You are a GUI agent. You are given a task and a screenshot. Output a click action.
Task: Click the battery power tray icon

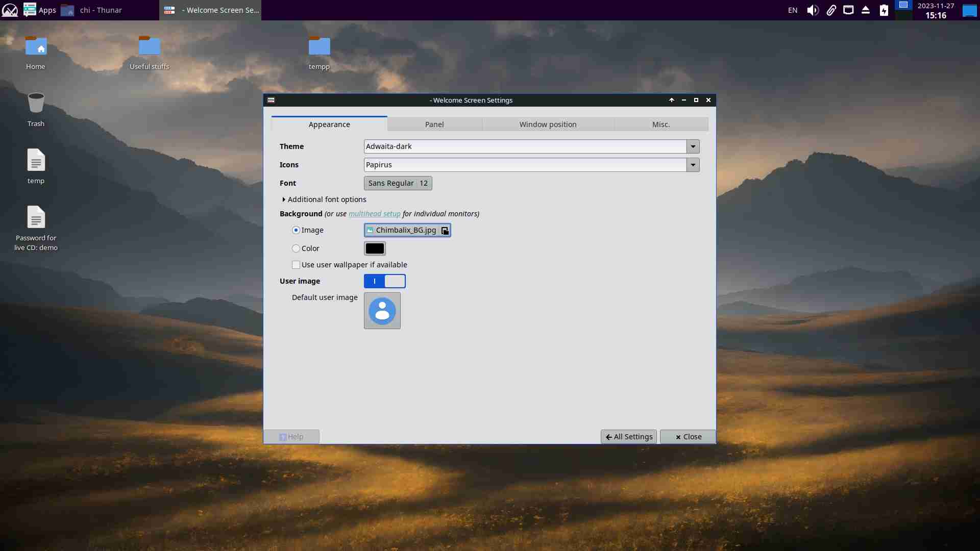pos(884,10)
